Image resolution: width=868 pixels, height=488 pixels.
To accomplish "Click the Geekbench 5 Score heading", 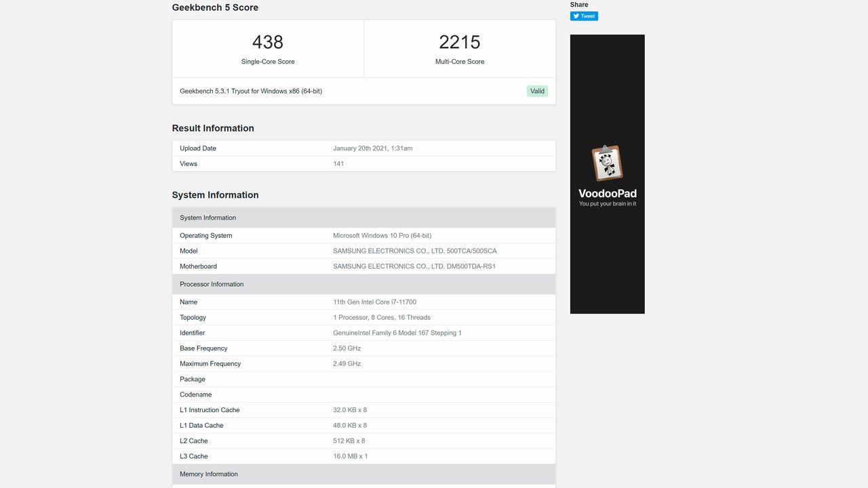I will [215, 7].
